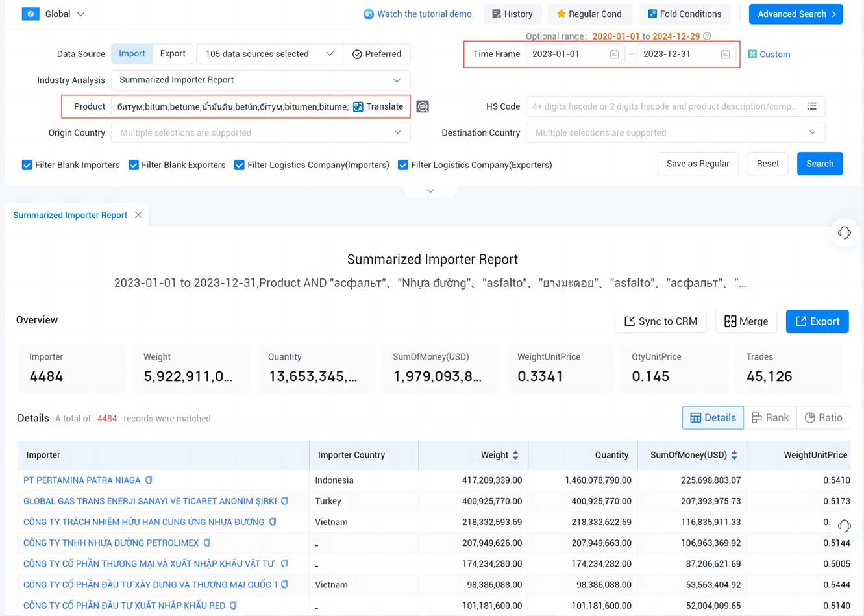The height and width of the screenshot is (616, 864).
Task: Click the help icon next to Optional range
Action: [x=708, y=36]
